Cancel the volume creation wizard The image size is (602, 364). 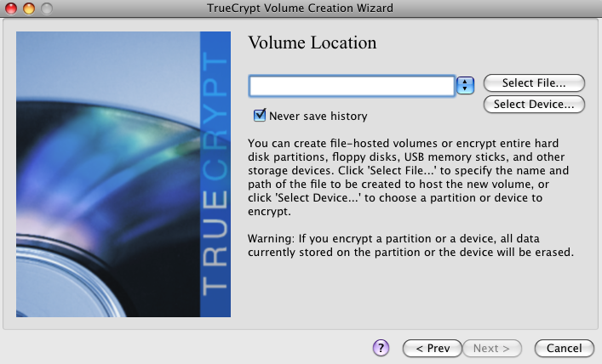click(x=564, y=349)
